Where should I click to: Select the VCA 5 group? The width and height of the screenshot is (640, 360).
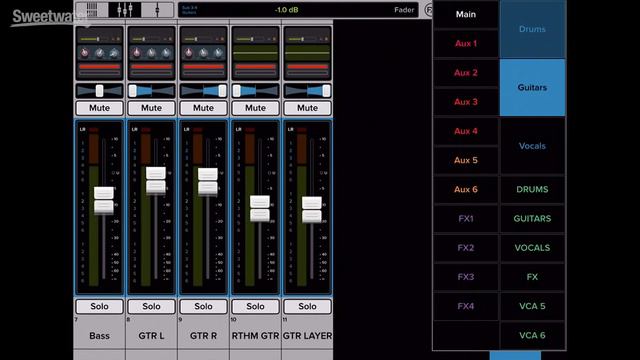(x=532, y=306)
